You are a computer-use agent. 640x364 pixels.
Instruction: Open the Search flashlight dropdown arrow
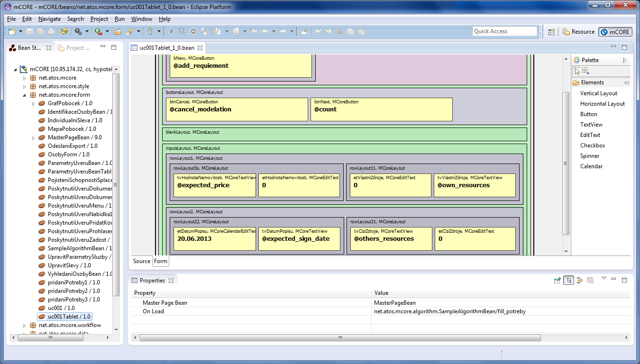tap(138, 31)
